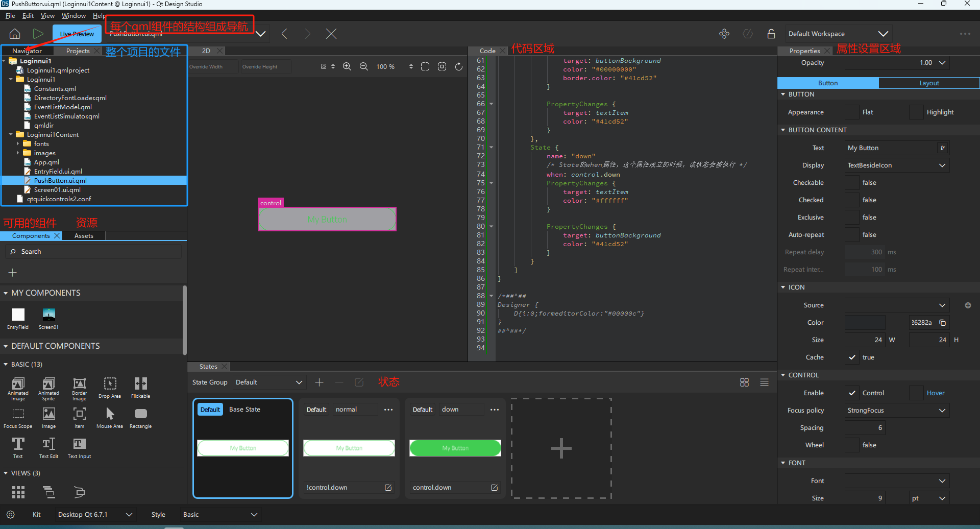Toggle the Exclusive checkbox
The image size is (980, 529).
852,218
